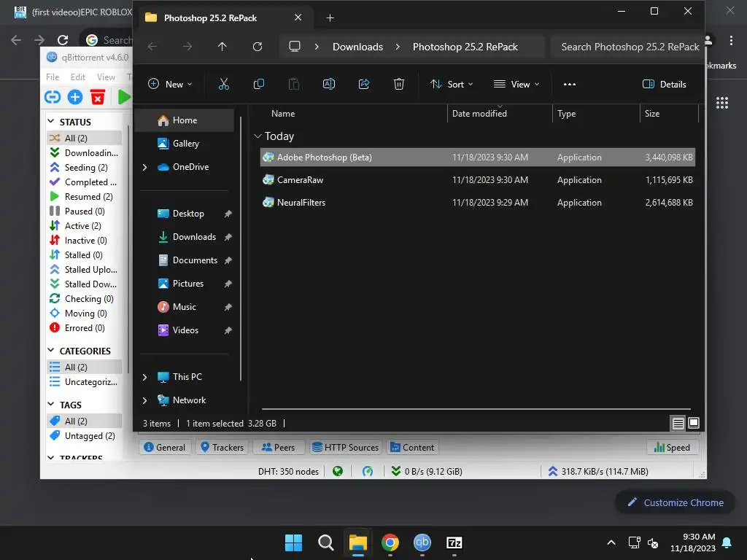Collapse the STATUS section in qBittorrent
This screenshot has width=747, height=560.
point(51,122)
